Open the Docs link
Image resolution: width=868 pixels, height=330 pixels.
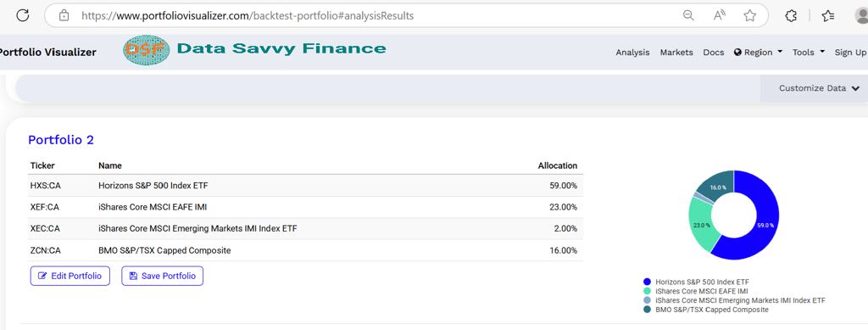(x=714, y=52)
